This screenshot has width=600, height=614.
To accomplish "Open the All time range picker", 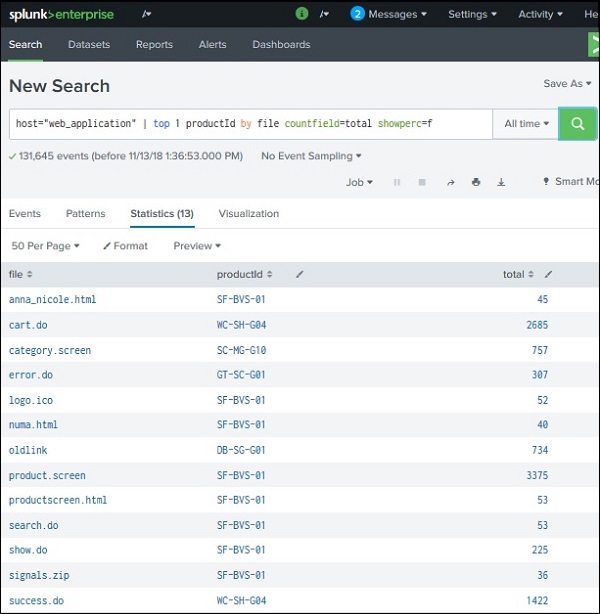I will pyautogui.click(x=527, y=124).
